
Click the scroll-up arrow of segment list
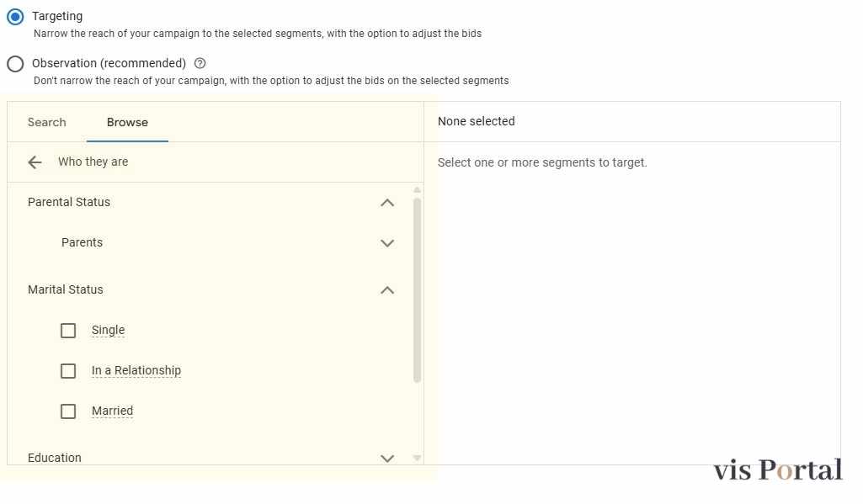click(418, 190)
